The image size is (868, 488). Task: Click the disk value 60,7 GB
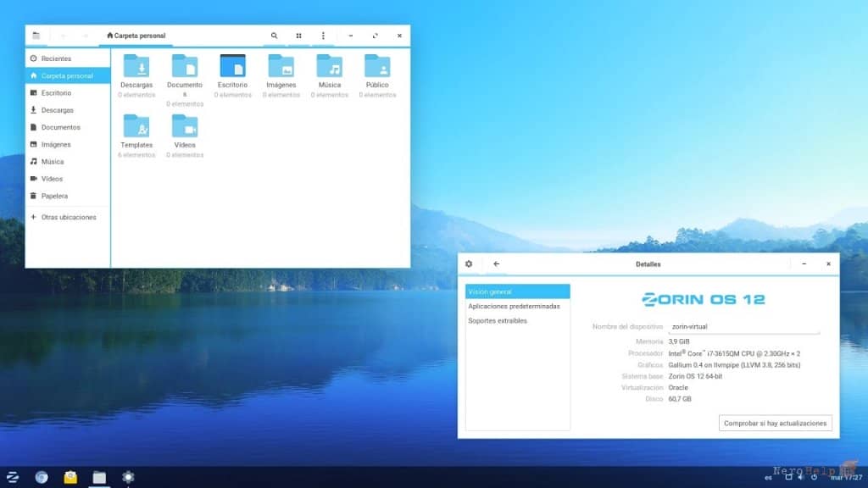pos(680,399)
